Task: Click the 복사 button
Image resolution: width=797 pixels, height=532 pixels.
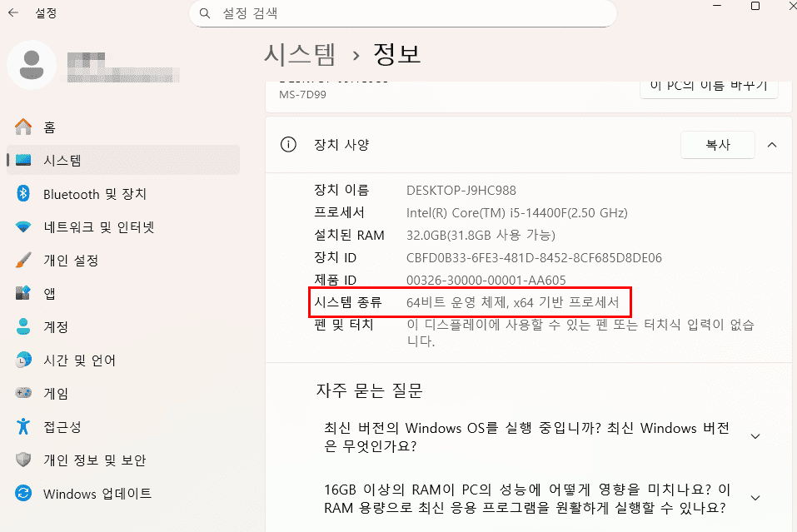Action: (x=717, y=144)
